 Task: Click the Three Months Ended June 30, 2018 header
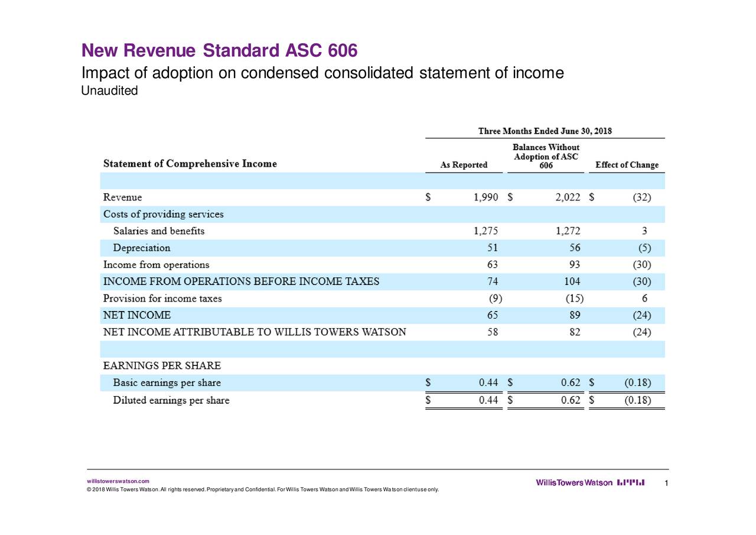(545, 131)
